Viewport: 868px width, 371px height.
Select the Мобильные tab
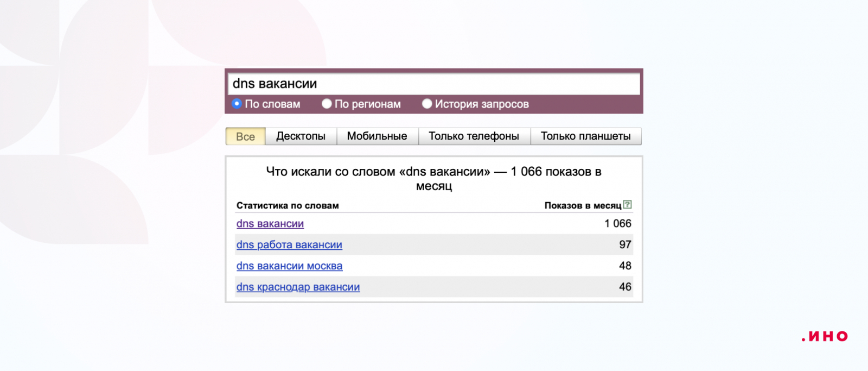pos(377,136)
